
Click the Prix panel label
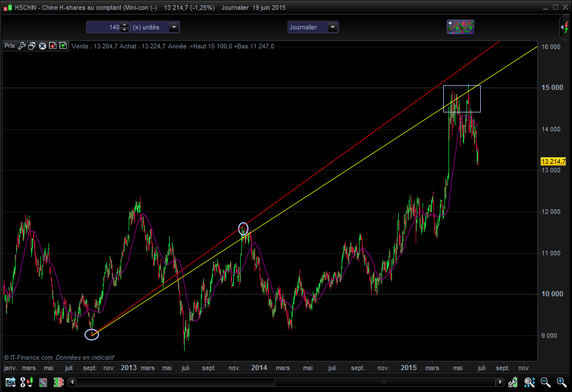[x=10, y=46]
